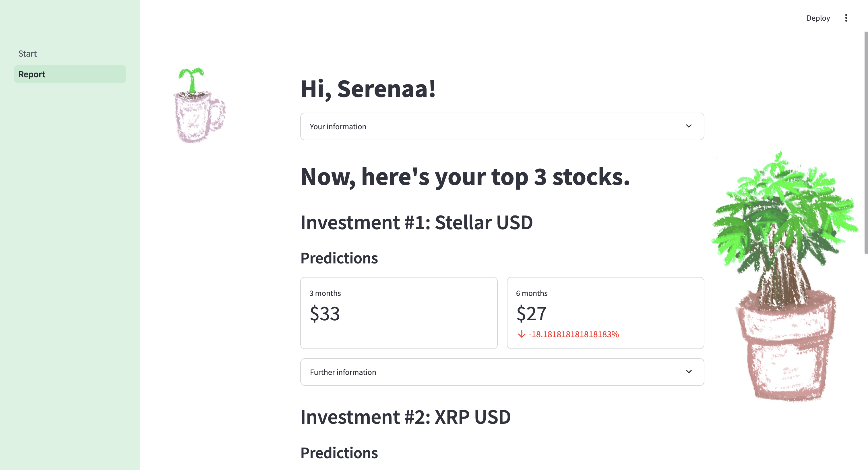Click the Your information chevron arrow
868x470 pixels.
point(688,126)
